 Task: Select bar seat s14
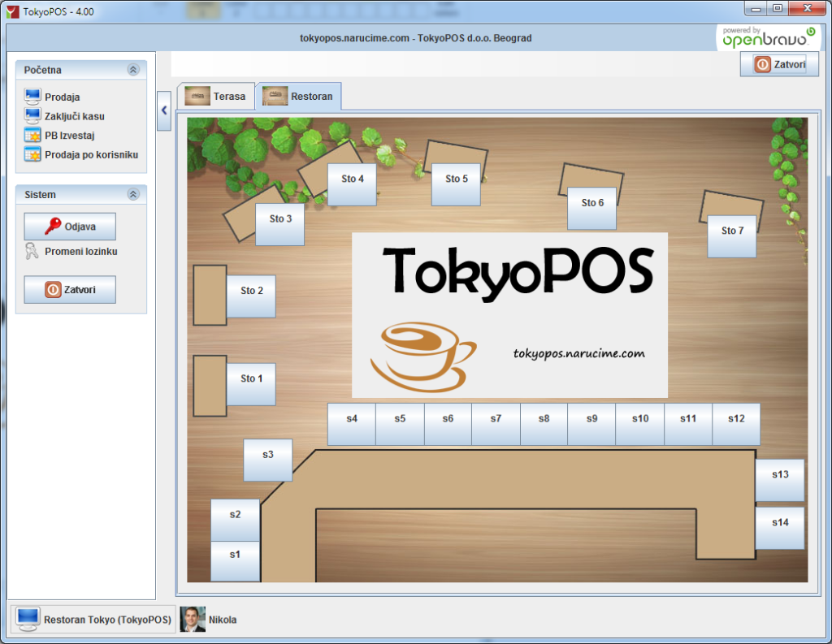[779, 528]
